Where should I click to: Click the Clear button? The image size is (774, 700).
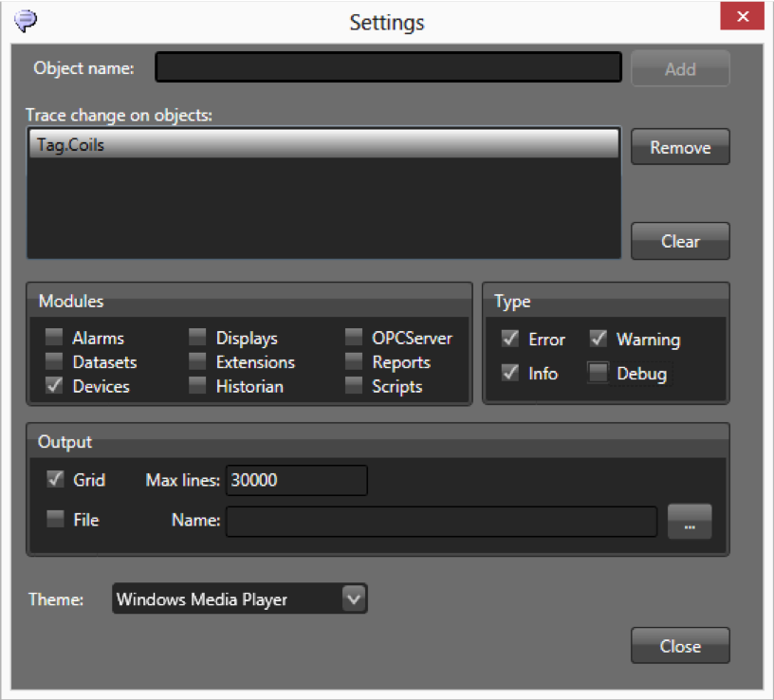click(680, 241)
